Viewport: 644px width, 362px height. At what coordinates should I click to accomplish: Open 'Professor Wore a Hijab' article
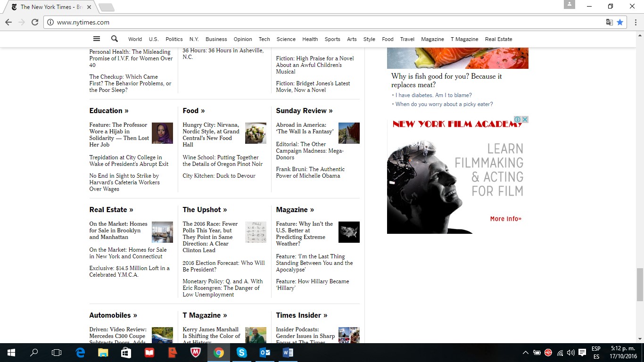[119, 135]
